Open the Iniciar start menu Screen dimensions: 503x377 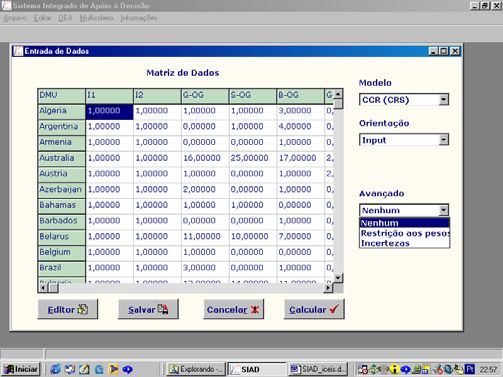[x=21, y=369]
